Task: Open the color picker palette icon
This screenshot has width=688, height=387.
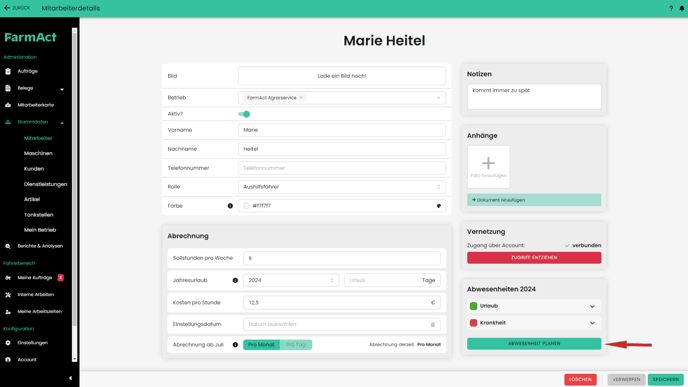Action: point(439,206)
